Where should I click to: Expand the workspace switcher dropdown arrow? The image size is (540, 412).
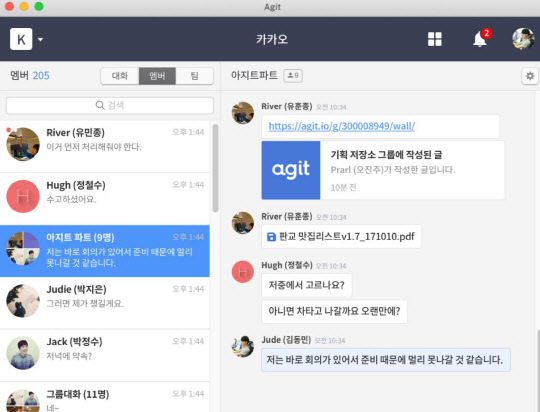[40, 39]
